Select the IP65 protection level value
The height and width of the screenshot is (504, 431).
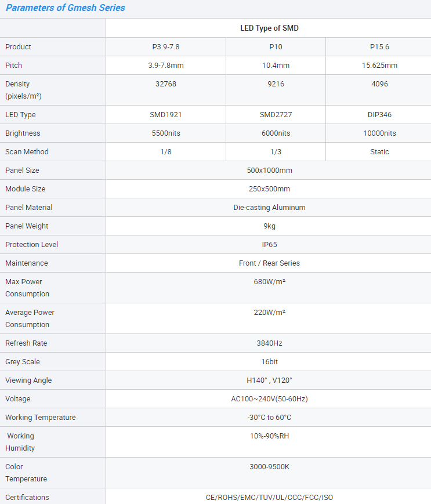269,245
